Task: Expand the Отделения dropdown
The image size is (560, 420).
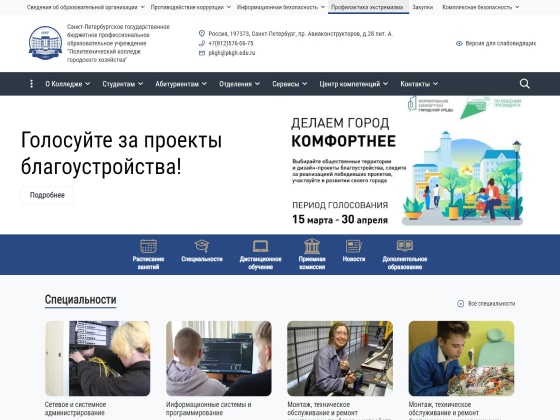Action: pyautogui.click(x=239, y=84)
